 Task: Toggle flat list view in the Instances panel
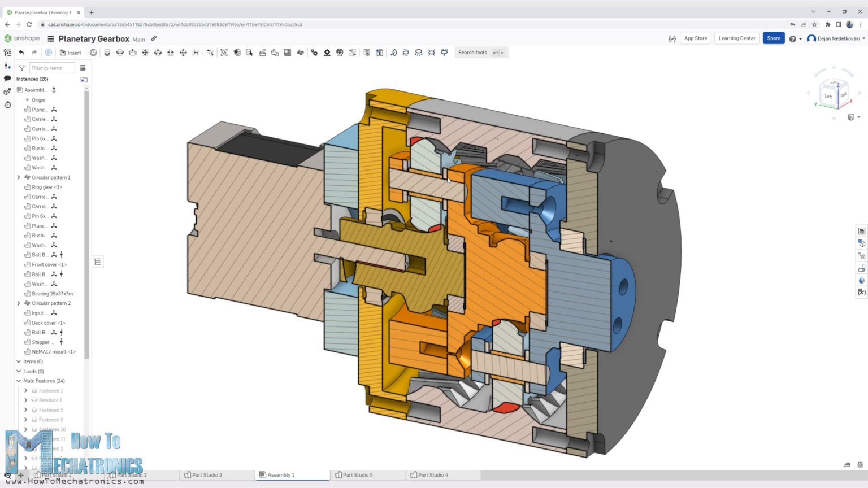pos(83,67)
